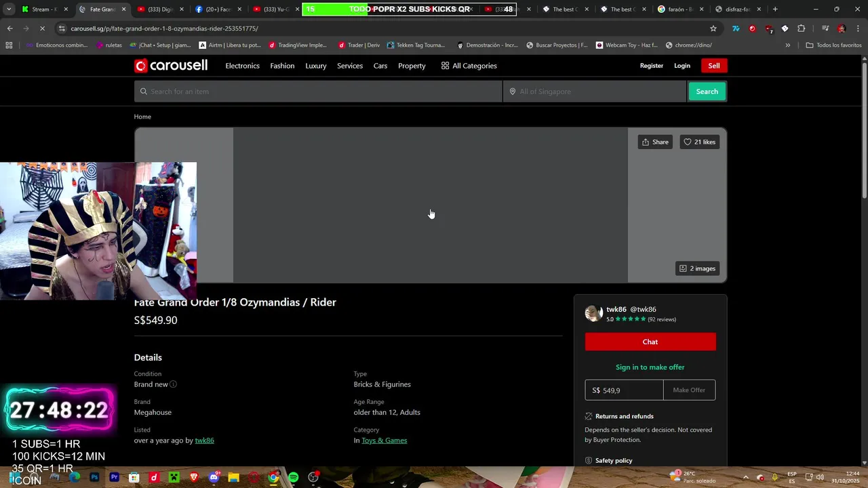Image resolution: width=868 pixels, height=488 pixels.
Task: Click the Carousell logo
Action: 171,66
